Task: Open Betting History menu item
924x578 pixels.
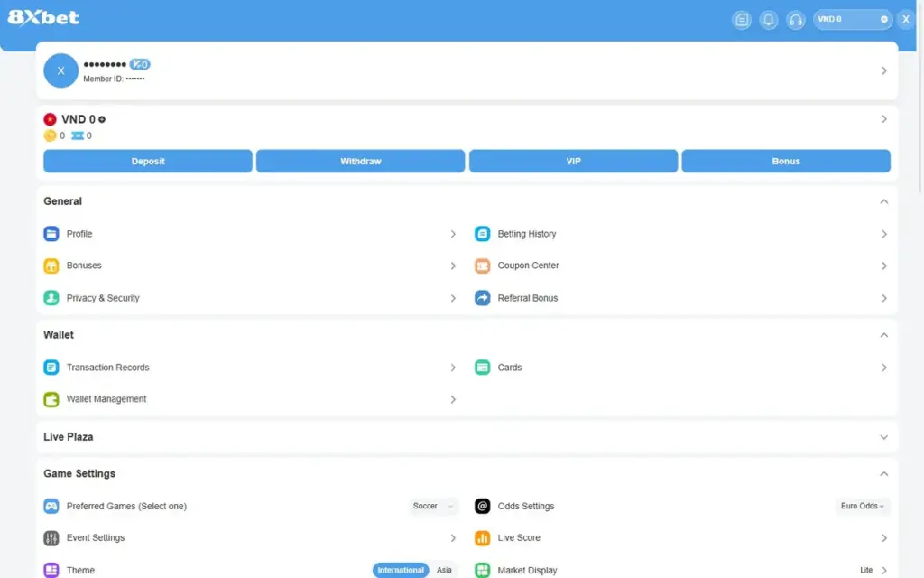Action: [x=682, y=234]
